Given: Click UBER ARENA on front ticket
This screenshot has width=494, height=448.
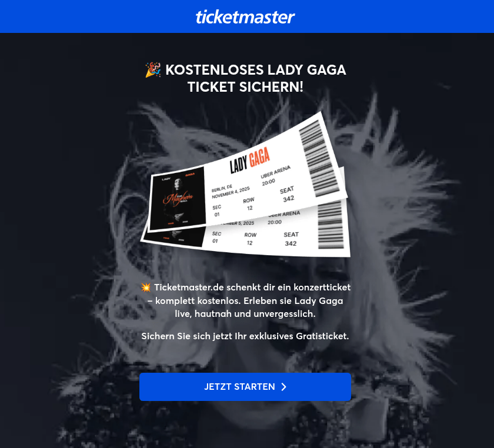Looking at the screenshot, I should tap(276, 172).
